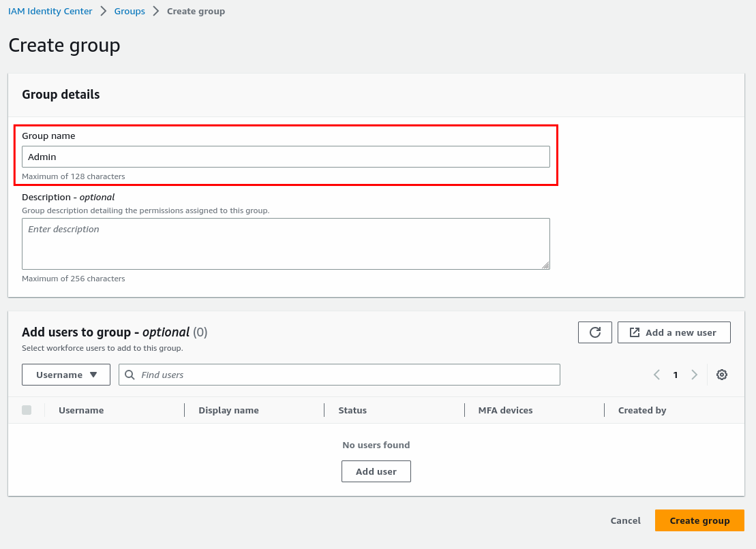
Task: Click the Status column header
Action: coord(352,410)
